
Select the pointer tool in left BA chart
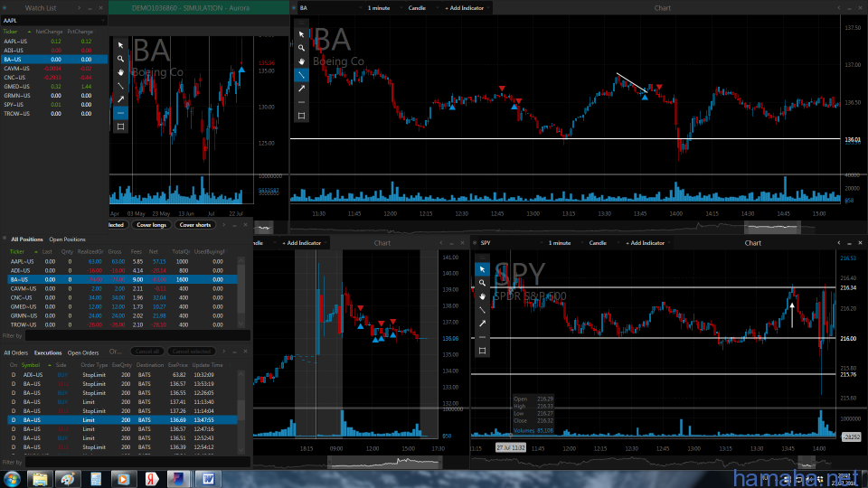click(120, 45)
